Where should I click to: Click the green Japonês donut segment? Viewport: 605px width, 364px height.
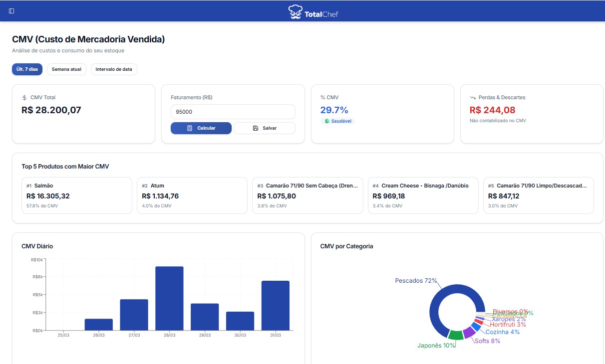point(455,335)
